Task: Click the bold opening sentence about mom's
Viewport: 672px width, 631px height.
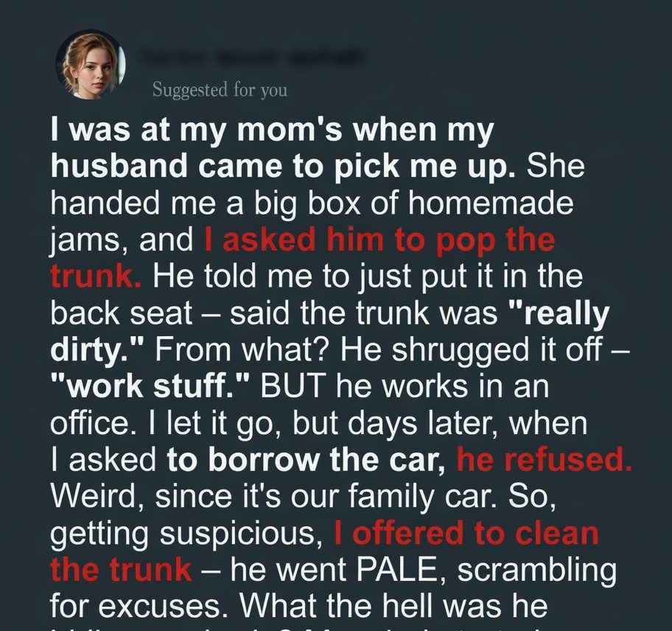Action: [273, 148]
